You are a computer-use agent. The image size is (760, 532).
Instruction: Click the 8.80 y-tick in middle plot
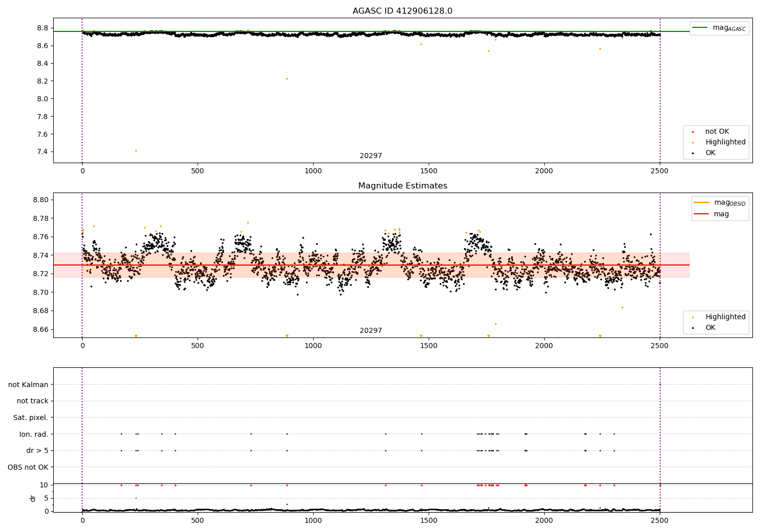[41, 200]
